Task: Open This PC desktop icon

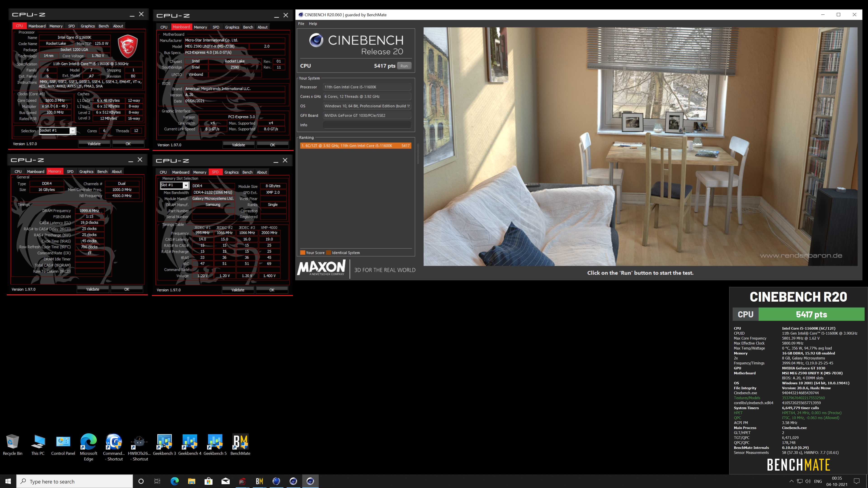Action: click(x=38, y=445)
